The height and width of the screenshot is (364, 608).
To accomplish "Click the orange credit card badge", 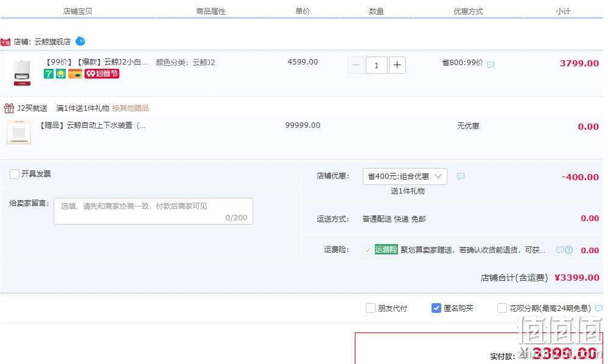I will [x=75, y=74].
